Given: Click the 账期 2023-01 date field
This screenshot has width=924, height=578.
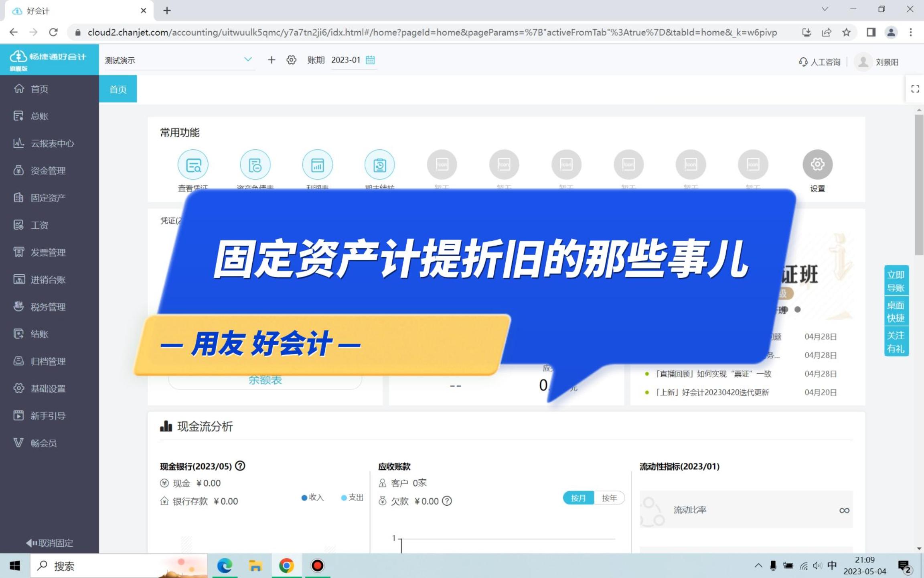Looking at the screenshot, I should pyautogui.click(x=345, y=60).
